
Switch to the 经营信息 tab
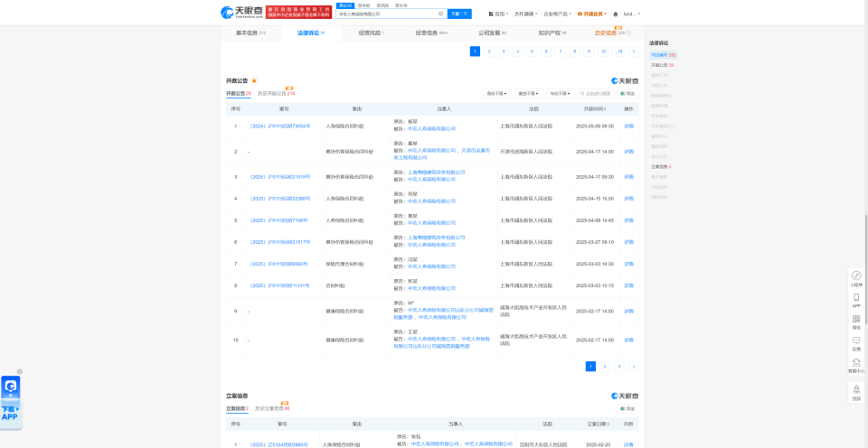click(x=431, y=33)
